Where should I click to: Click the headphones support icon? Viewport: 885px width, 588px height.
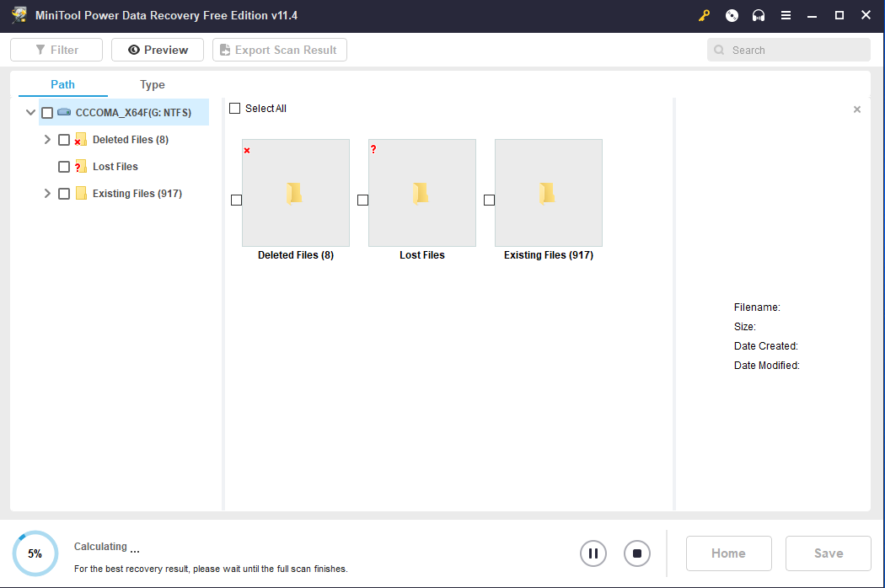click(x=758, y=16)
